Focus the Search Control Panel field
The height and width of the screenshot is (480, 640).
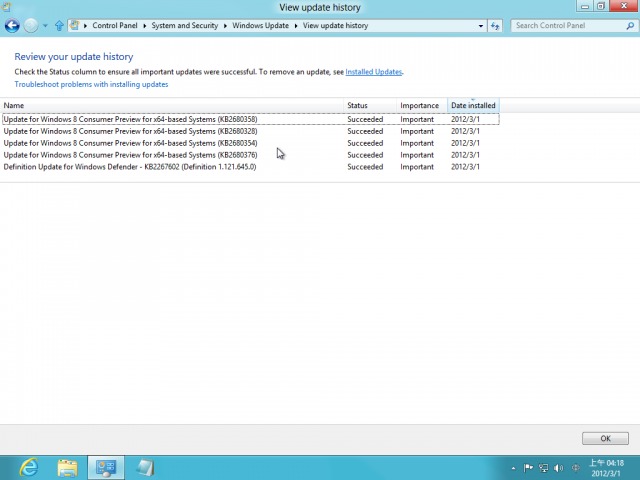click(x=569, y=26)
